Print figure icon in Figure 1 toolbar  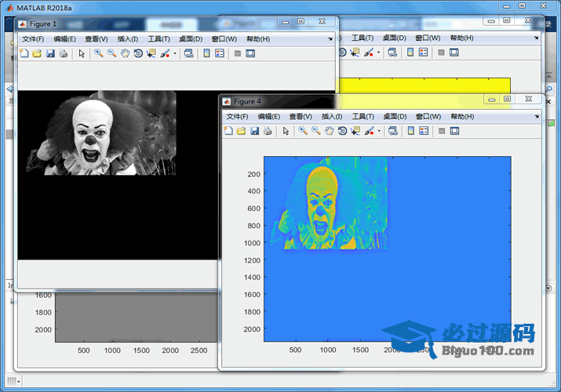click(x=64, y=53)
